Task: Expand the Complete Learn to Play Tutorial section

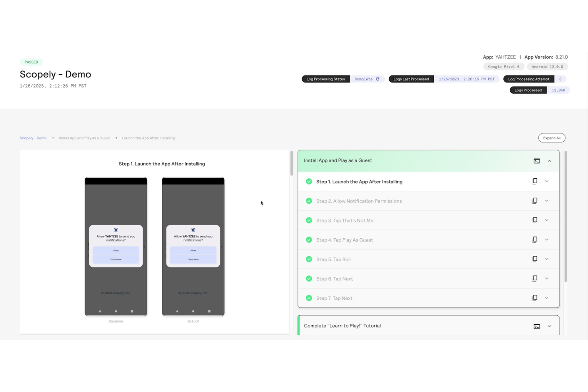Action: [549, 326]
